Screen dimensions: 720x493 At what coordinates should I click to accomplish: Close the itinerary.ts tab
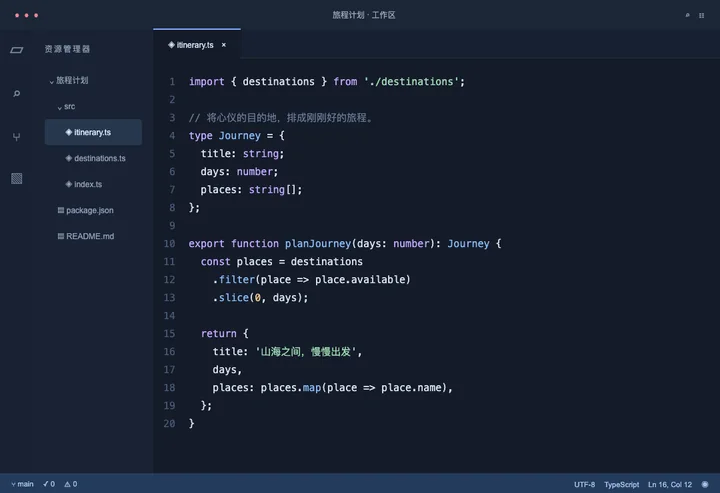[224, 45]
